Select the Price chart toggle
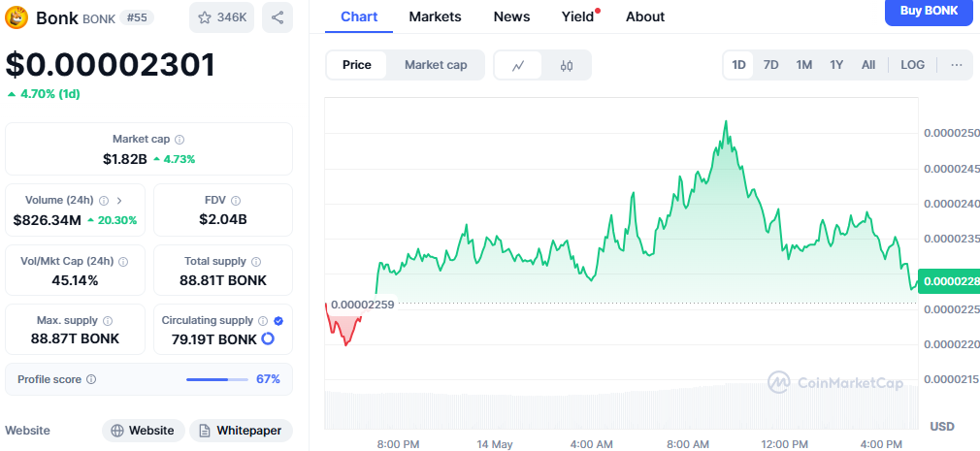 [357, 65]
